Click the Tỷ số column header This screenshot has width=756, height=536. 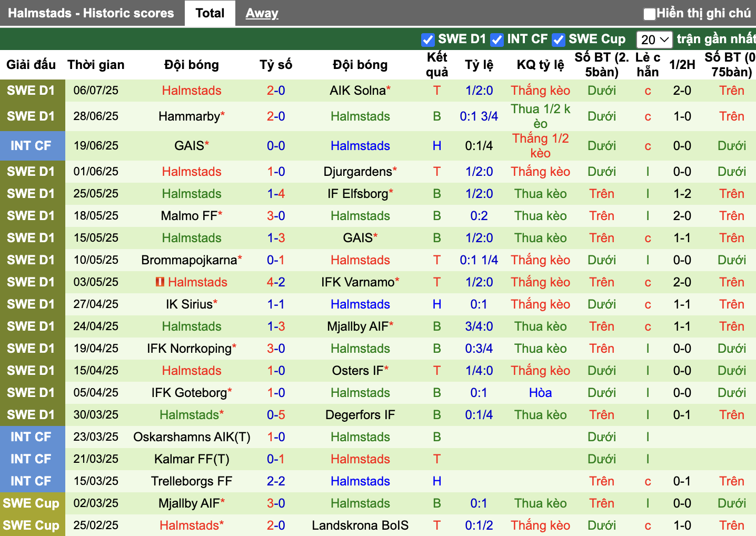click(276, 65)
